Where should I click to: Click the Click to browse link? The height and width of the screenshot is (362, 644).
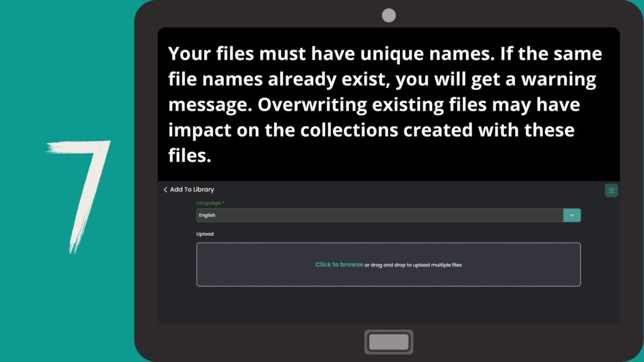339,265
